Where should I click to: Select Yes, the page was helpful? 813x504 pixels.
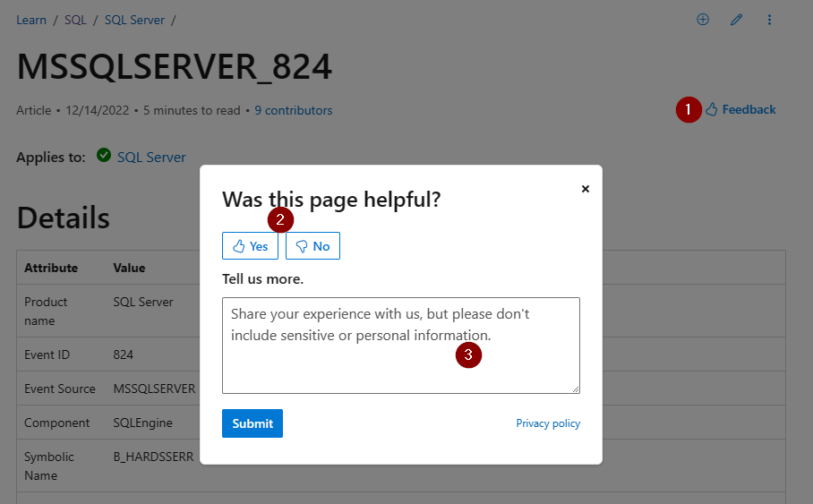(x=250, y=246)
